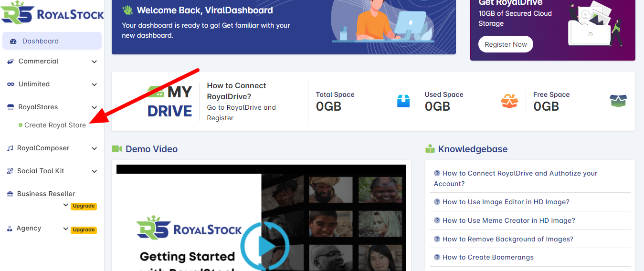Open the Social Tool Kit menu item
This screenshot has width=644, height=271.
point(52,171)
